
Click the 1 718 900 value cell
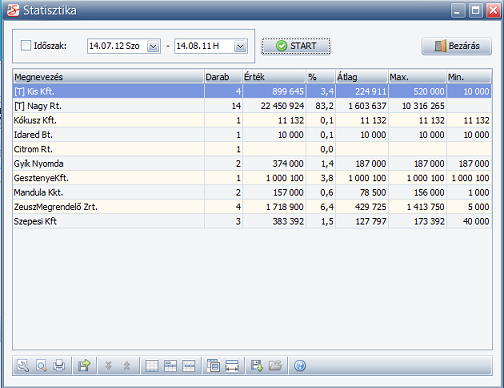[274, 207]
